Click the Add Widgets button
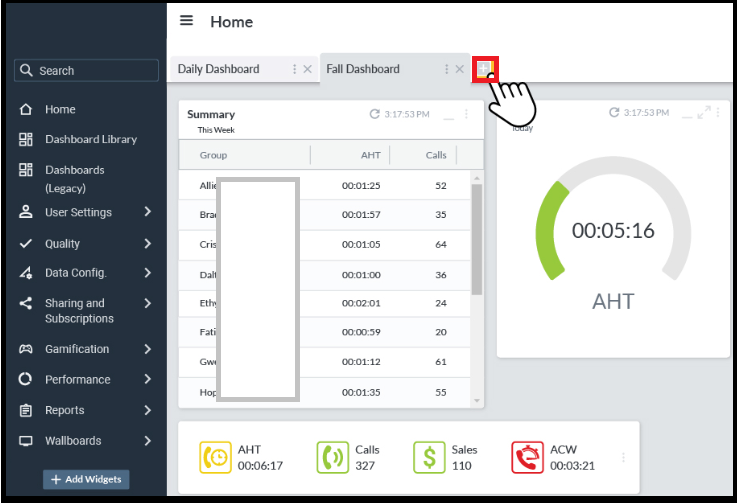 click(x=86, y=479)
